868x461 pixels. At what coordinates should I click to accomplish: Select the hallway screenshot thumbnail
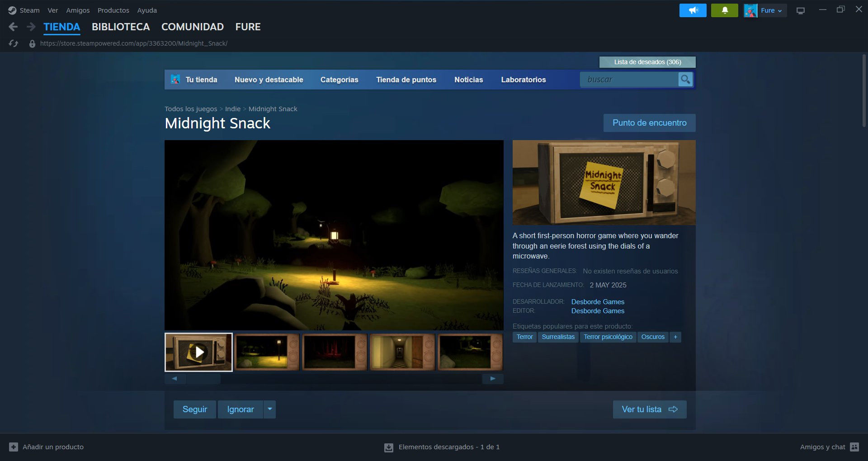[x=402, y=353]
